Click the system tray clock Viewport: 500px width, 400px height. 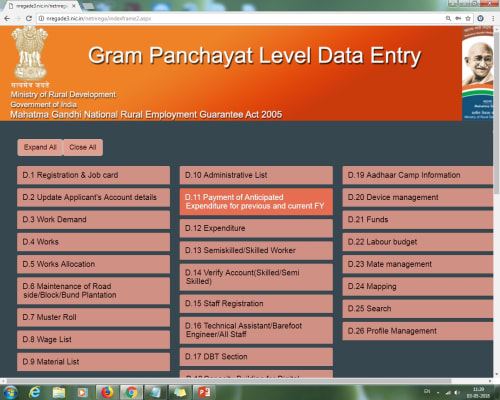[x=478, y=392]
